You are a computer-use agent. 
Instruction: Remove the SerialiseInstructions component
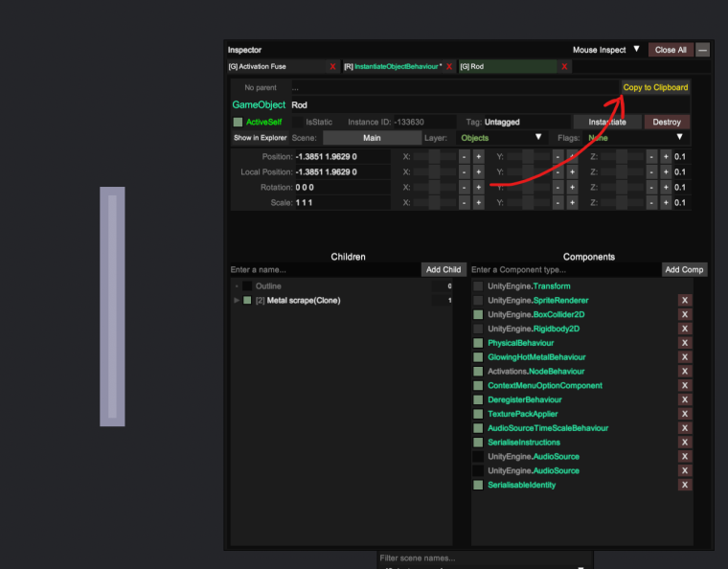(x=684, y=443)
